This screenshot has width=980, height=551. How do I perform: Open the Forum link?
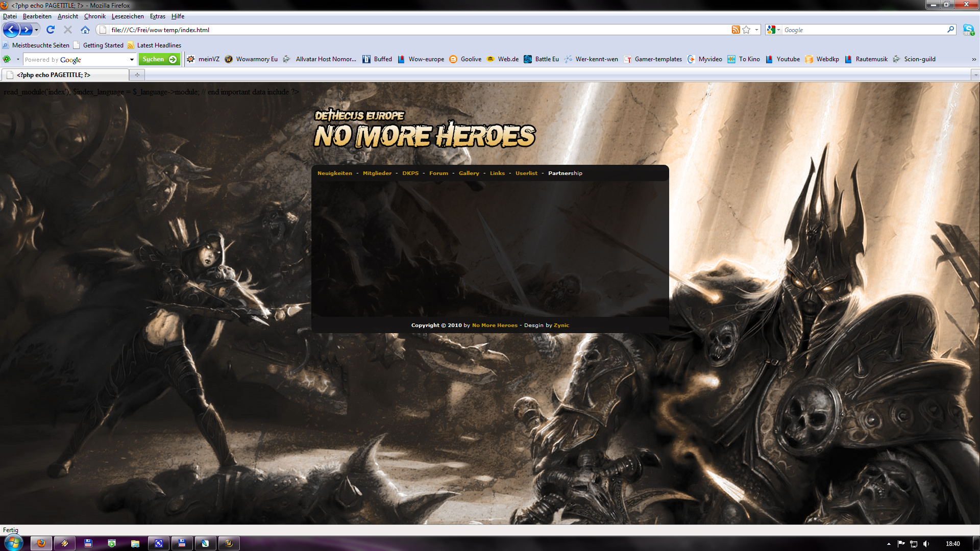coord(438,173)
